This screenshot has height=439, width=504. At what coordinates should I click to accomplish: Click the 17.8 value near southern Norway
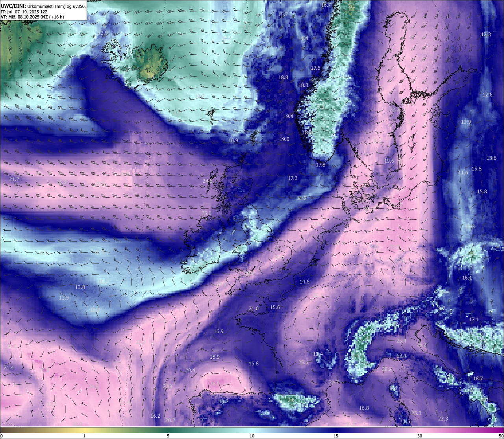[321, 165]
